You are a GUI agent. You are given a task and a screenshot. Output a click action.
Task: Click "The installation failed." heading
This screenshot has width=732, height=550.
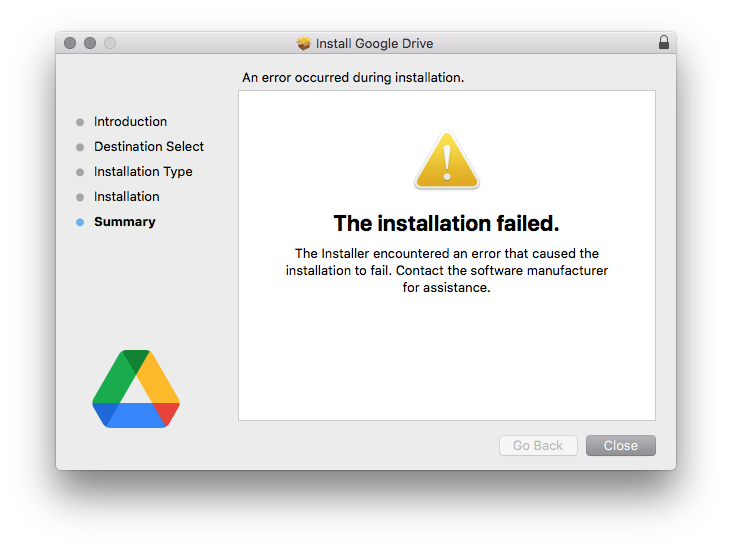446,222
